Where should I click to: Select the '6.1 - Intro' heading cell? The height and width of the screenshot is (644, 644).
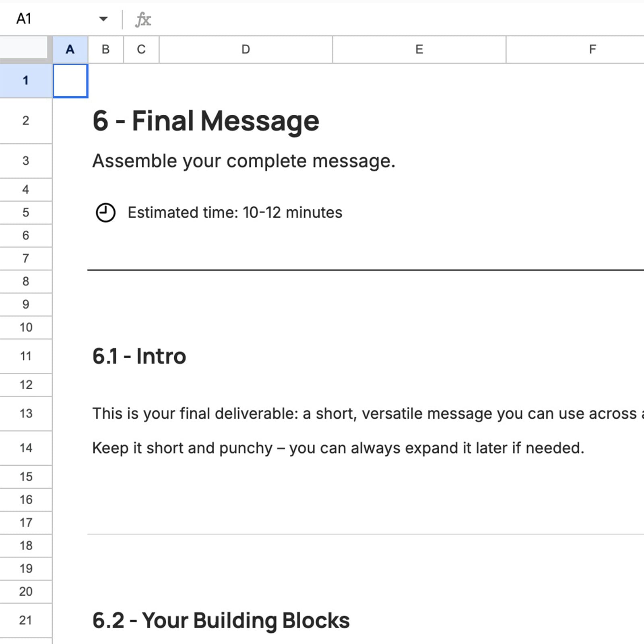139,356
